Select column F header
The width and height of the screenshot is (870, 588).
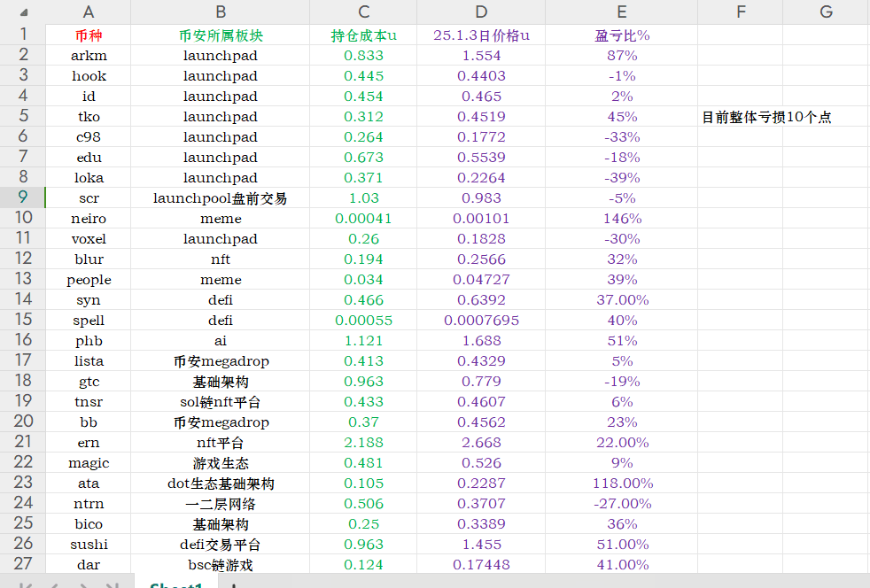tap(740, 12)
